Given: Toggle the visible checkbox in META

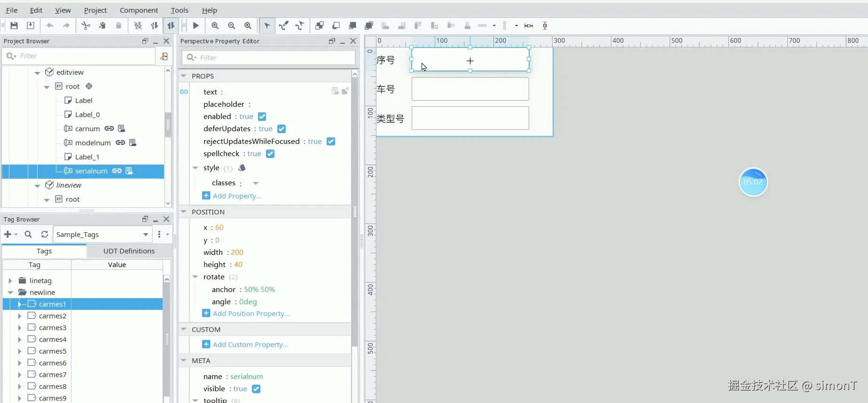Looking at the screenshot, I should [256, 389].
